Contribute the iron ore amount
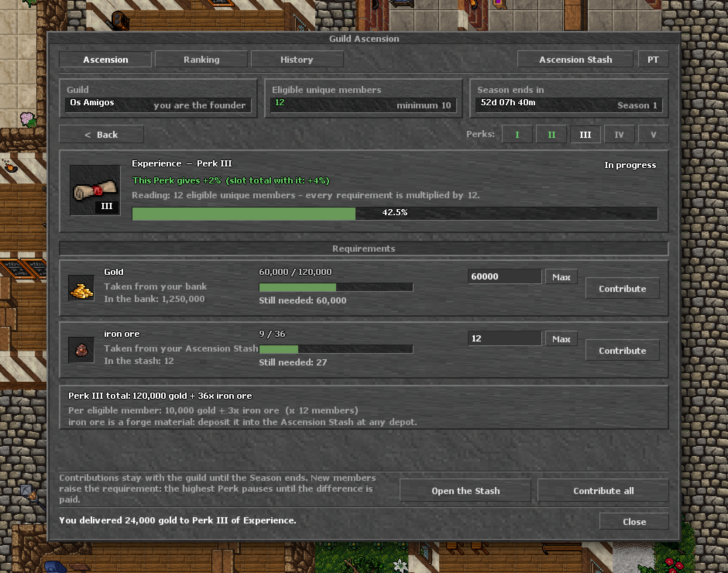 [622, 350]
